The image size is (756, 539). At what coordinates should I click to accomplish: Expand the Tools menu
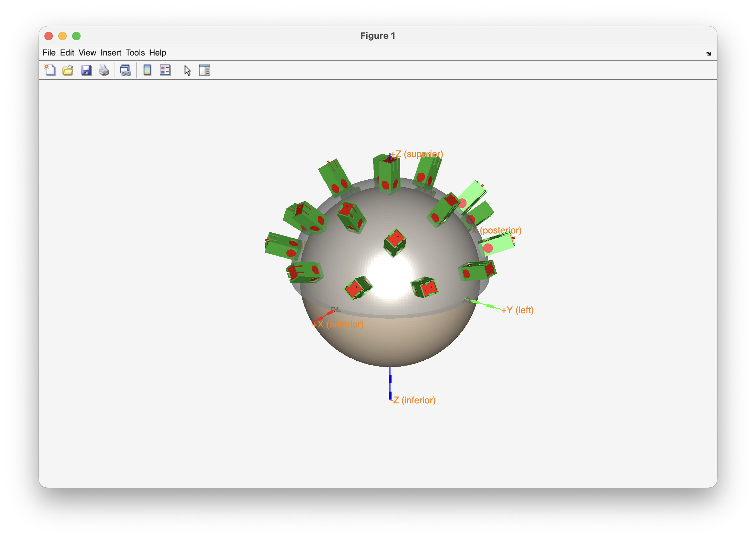135,53
